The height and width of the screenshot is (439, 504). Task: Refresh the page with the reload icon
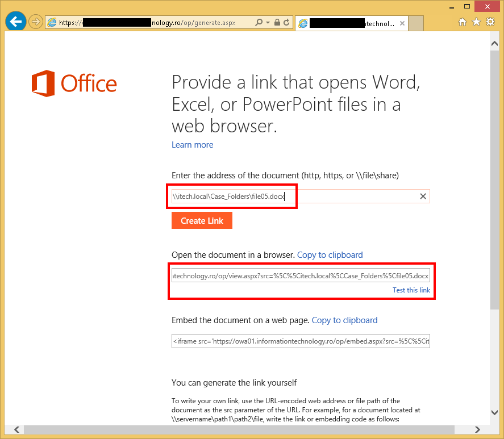tap(286, 23)
